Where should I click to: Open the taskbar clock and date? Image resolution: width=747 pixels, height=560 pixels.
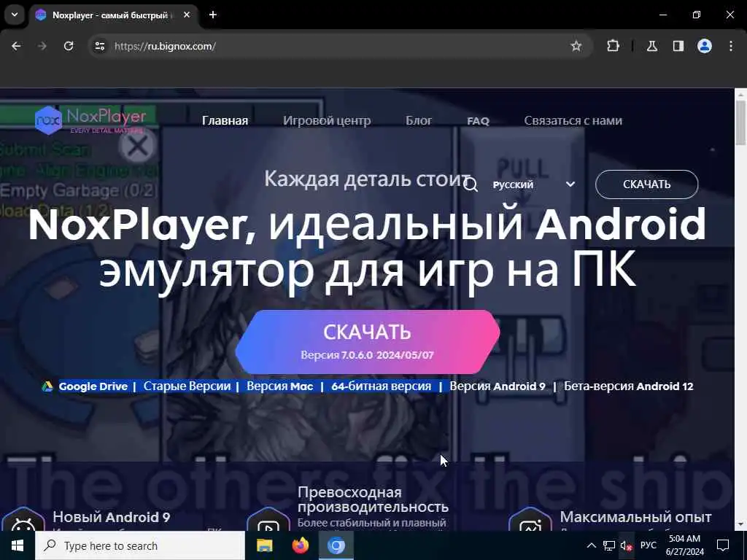684,545
